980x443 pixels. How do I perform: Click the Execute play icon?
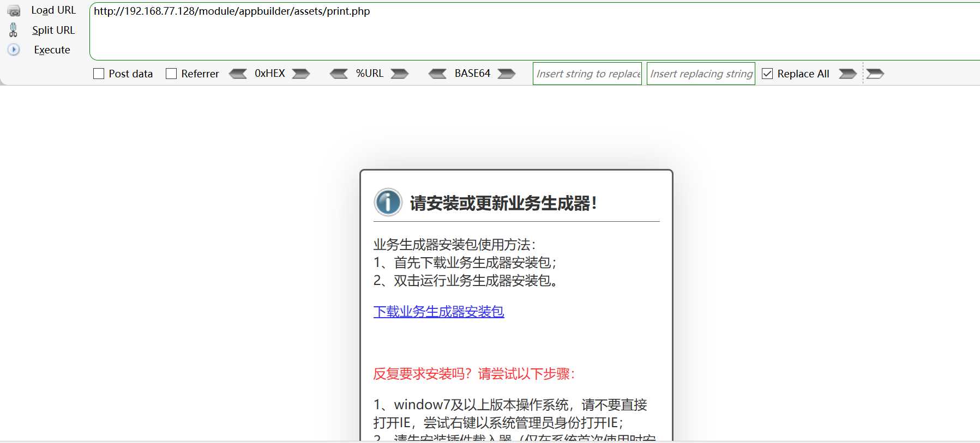click(14, 50)
